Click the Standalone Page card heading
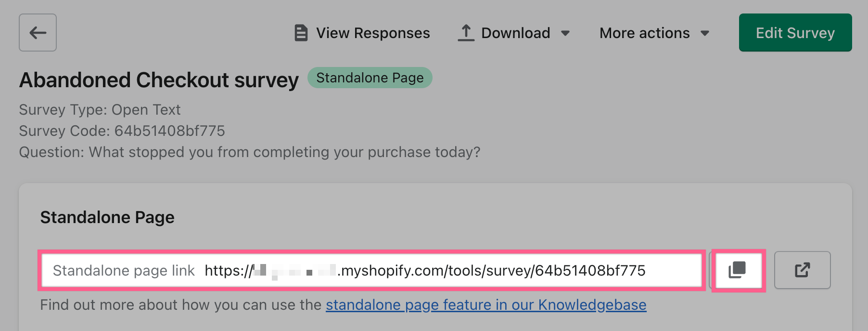Image resolution: width=868 pixels, height=331 pixels. tap(107, 217)
